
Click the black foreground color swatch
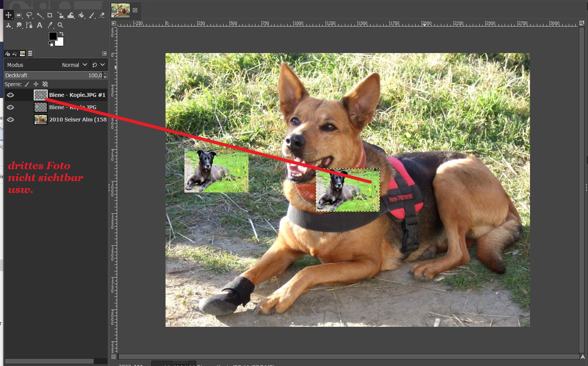(53, 36)
